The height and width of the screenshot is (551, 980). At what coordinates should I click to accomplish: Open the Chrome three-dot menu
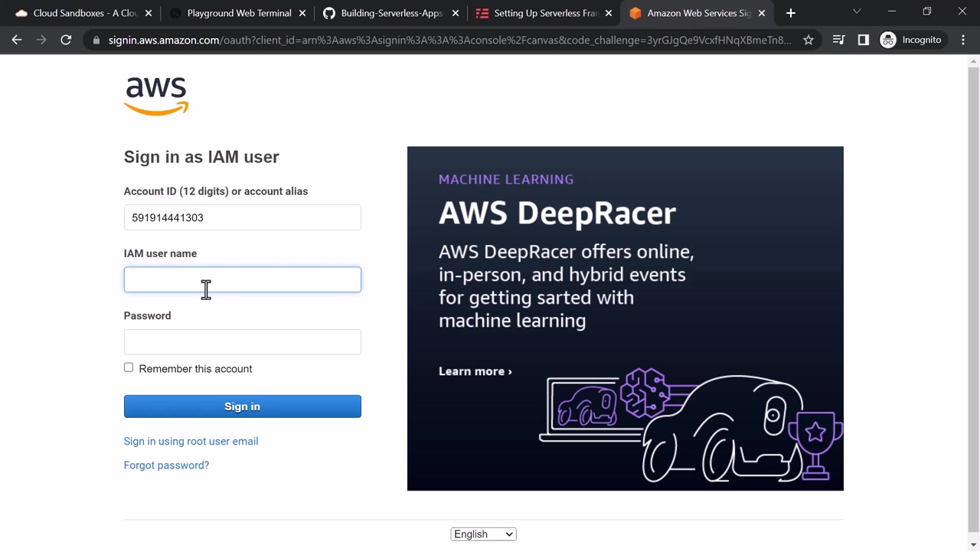[963, 40]
